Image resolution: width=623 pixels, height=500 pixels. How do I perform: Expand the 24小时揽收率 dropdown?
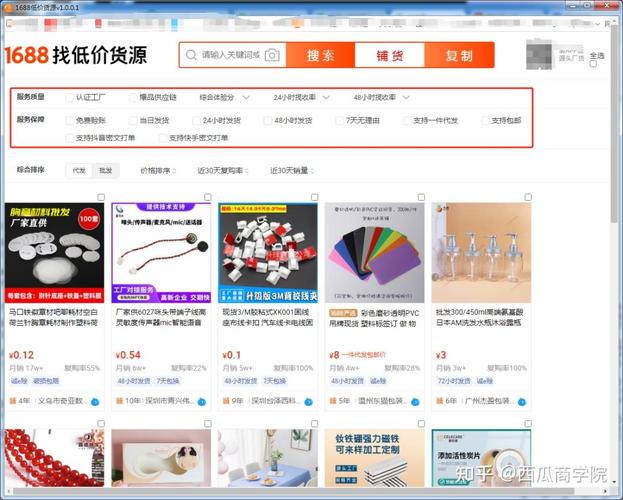tap(302, 97)
